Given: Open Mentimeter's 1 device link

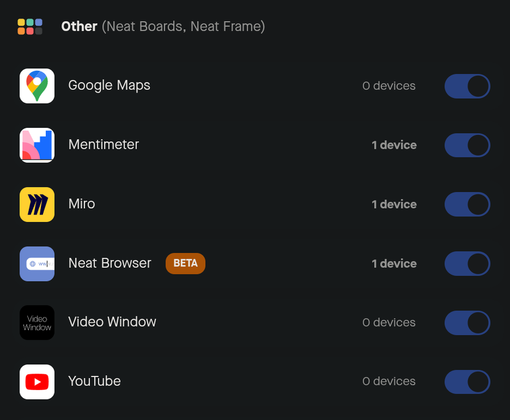Looking at the screenshot, I should 394,145.
